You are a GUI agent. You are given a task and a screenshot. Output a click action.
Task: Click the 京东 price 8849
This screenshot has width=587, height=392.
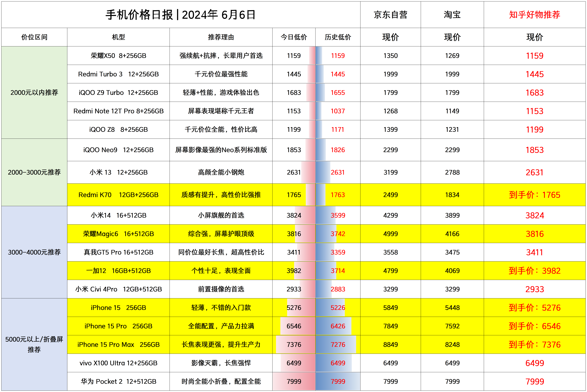[391, 344]
